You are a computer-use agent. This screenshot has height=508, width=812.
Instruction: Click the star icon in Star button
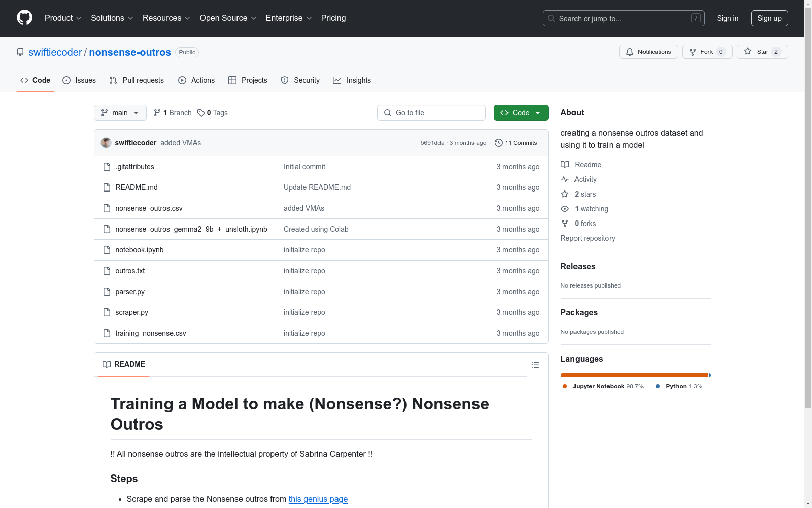pos(748,51)
